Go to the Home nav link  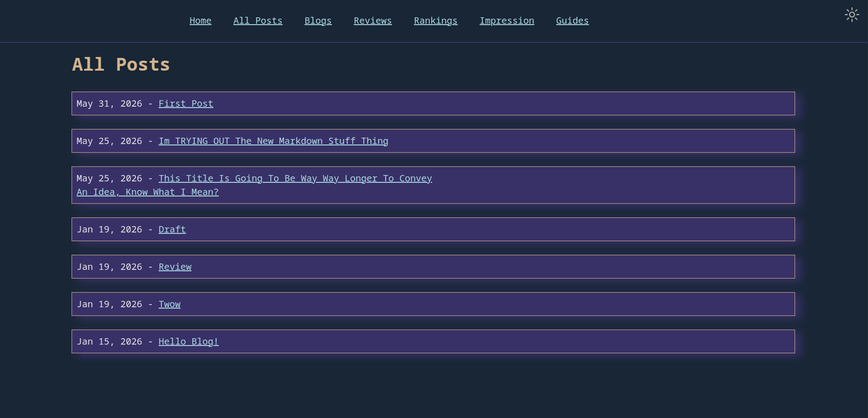point(200,21)
